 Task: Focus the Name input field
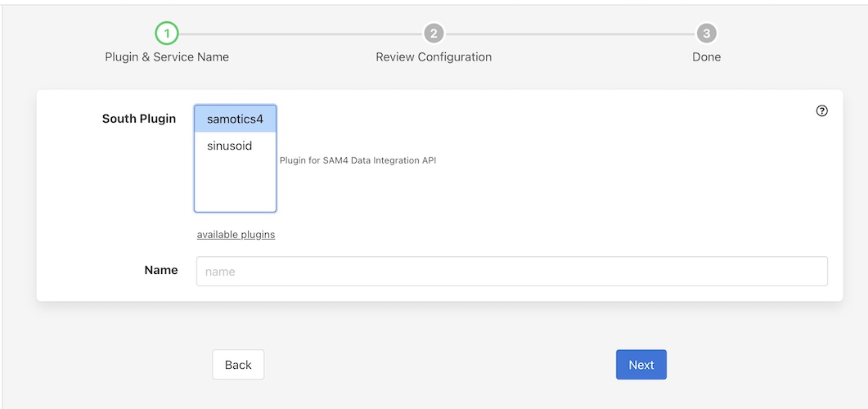pyautogui.click(x=511, y=272)
